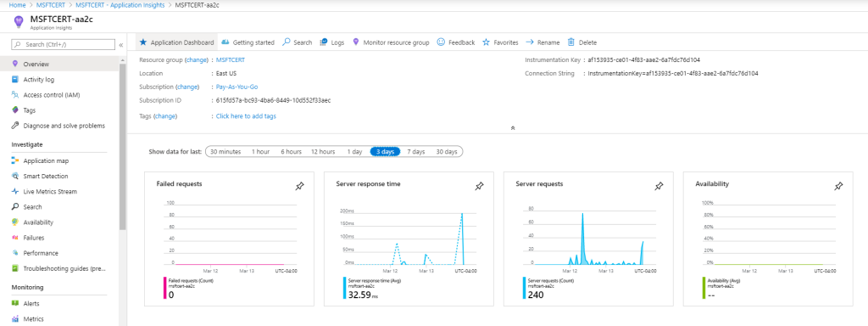This screenshot has width=868, height=326.
Task: Pin the Failed requests chart
Action: pos(299,187)
